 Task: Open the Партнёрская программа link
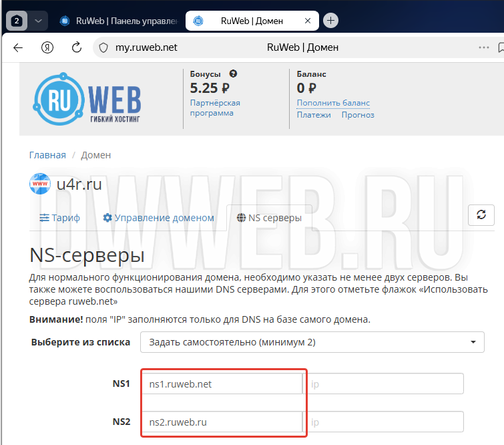click(214, 108)
